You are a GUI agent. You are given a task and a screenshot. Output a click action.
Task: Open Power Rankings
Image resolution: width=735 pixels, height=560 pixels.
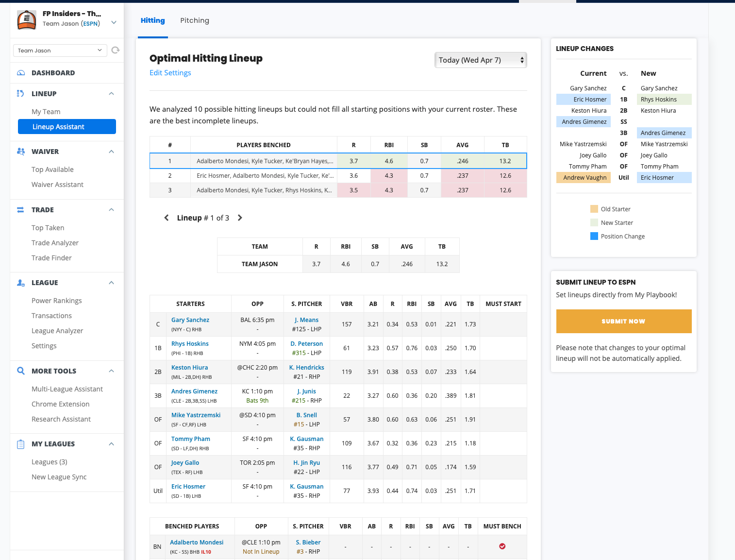point(57,301)
